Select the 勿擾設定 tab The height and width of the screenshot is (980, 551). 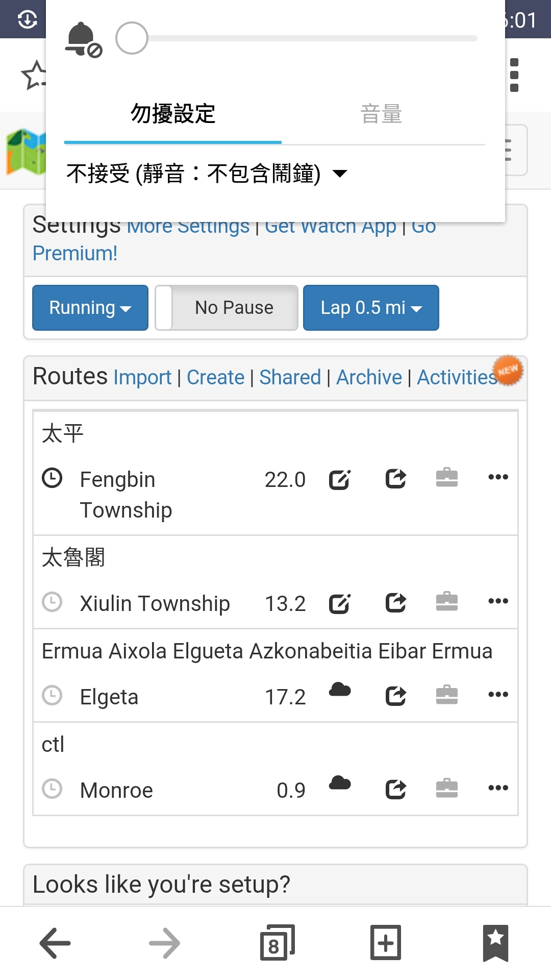(173, 114)
